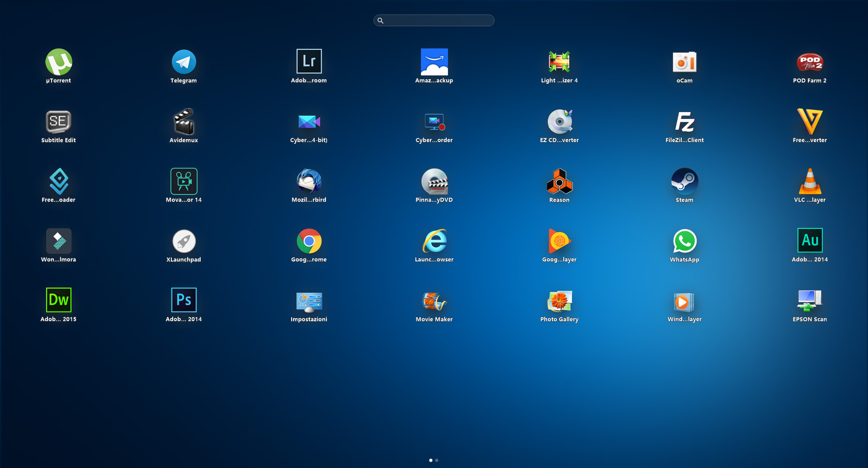868x468 pixels.
Task: Start Adobe Lightroom from its Lr icon
Action: click(309, 61)
